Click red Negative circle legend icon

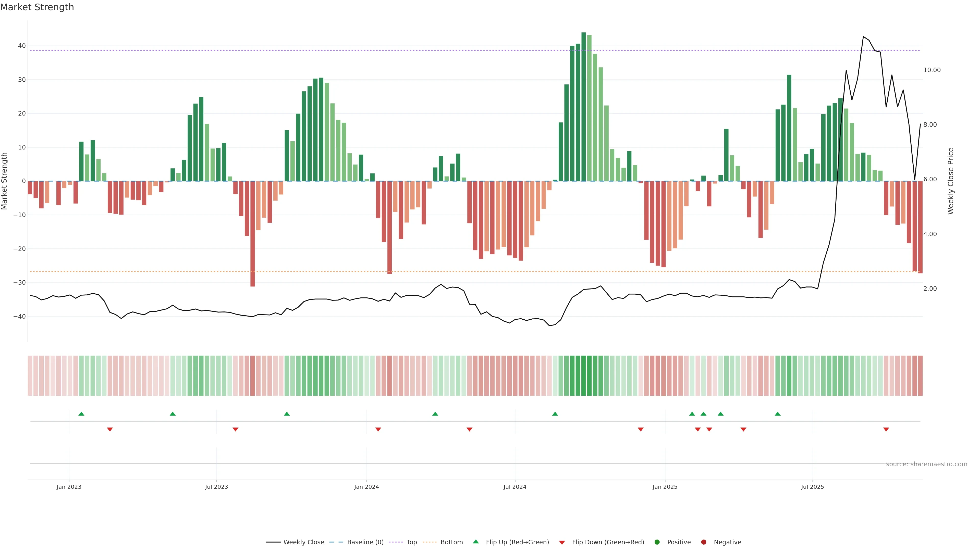703,542
